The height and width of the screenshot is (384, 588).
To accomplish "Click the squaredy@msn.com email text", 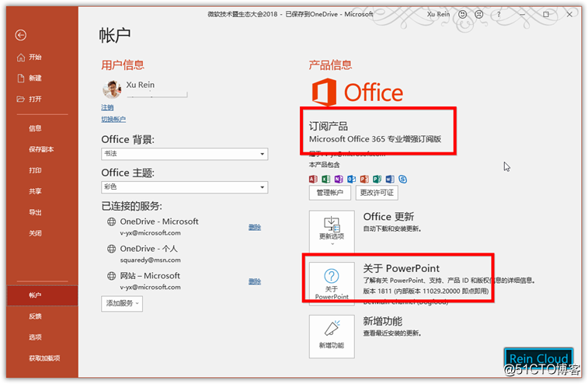I will coord(151,260).
